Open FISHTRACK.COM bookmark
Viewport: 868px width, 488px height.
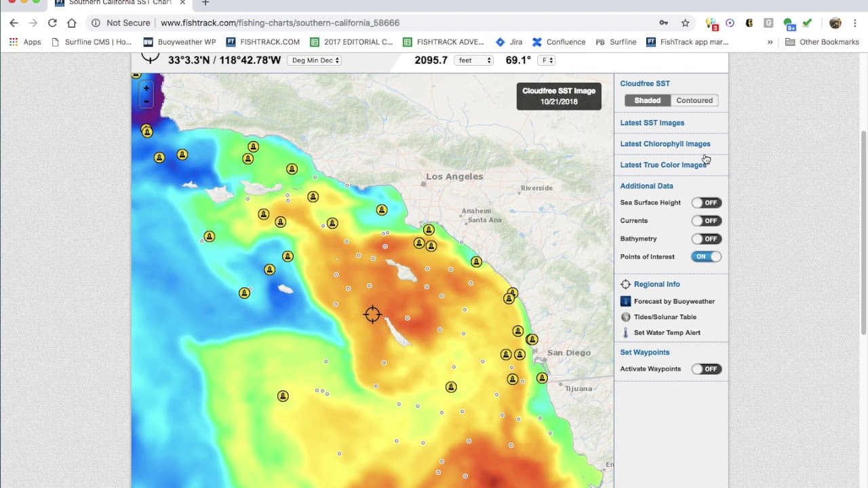tap(263, 42)
